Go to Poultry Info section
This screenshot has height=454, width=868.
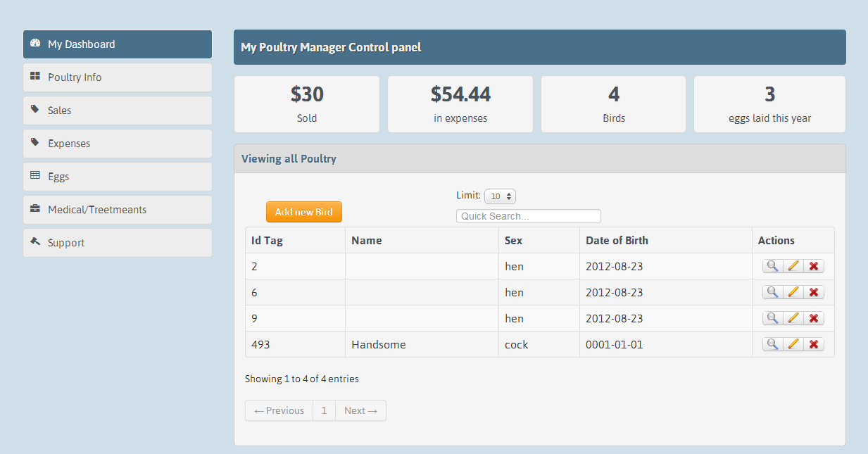[118, 77]
